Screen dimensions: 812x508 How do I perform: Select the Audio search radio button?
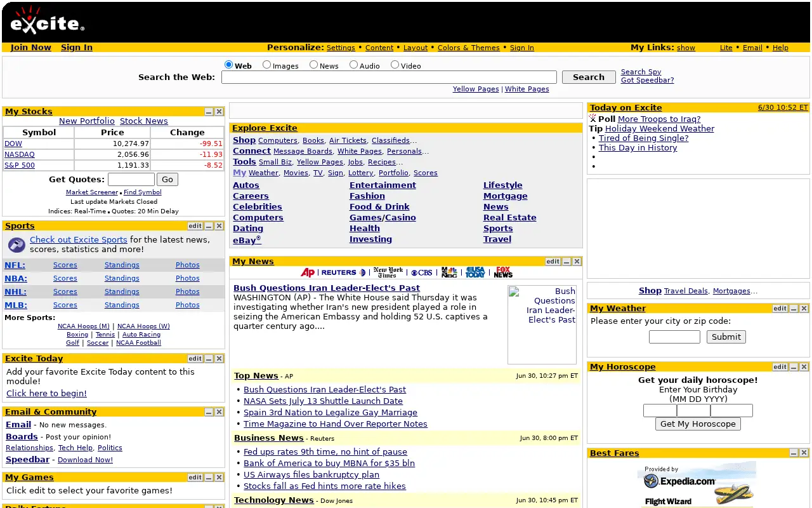[x=354, y=65]
